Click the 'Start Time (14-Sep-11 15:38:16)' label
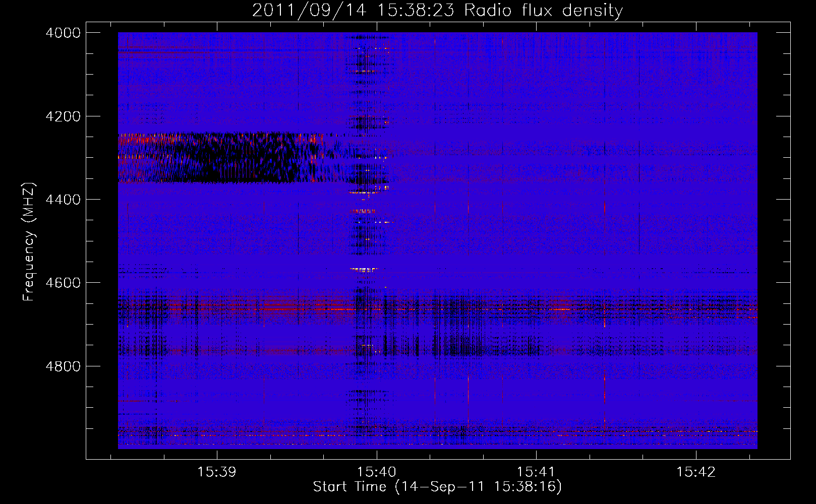The height and width of the screenshot is (504, 816). point(437,487)
